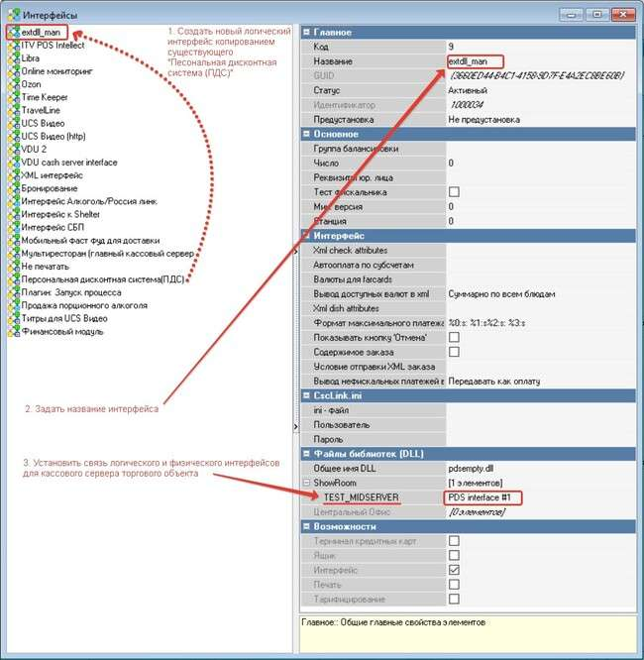This screenshot has height=660, width=644.
Task: Click the icon beside Финансовый модуль
Action: pos(13,332)
